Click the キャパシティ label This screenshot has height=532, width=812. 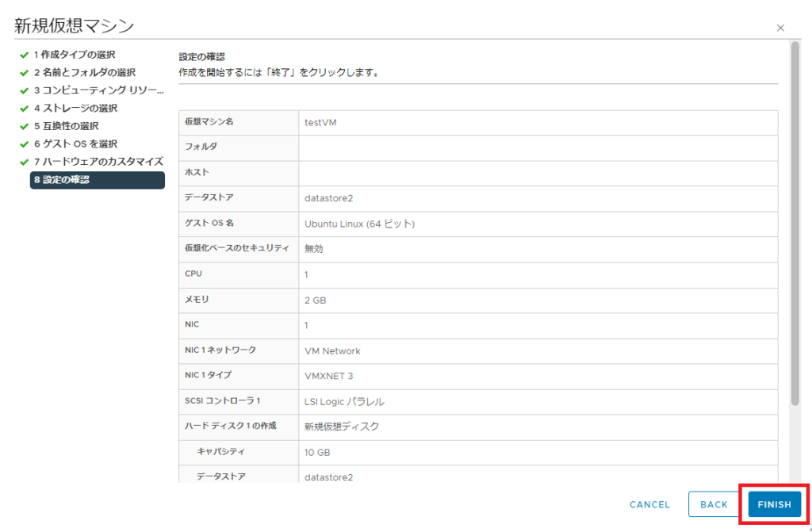220,452
